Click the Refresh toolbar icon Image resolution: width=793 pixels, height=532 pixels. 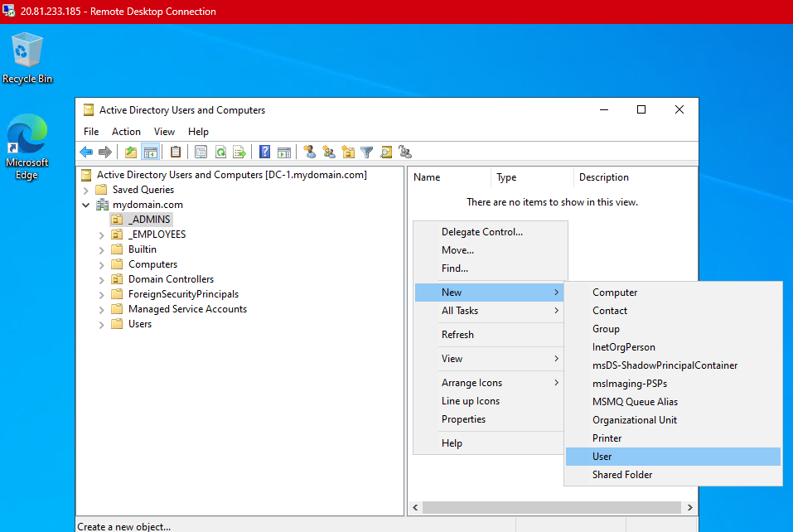tap(220, 152)
